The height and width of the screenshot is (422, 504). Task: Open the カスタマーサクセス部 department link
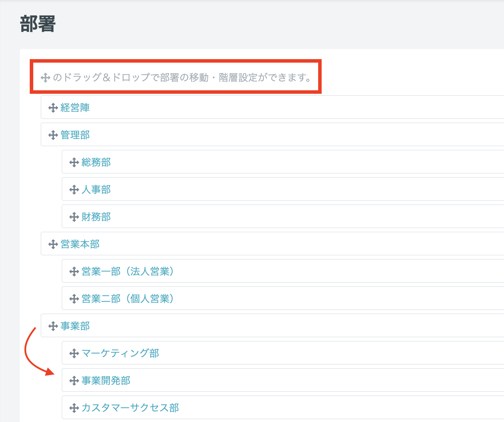pos(130,408)
